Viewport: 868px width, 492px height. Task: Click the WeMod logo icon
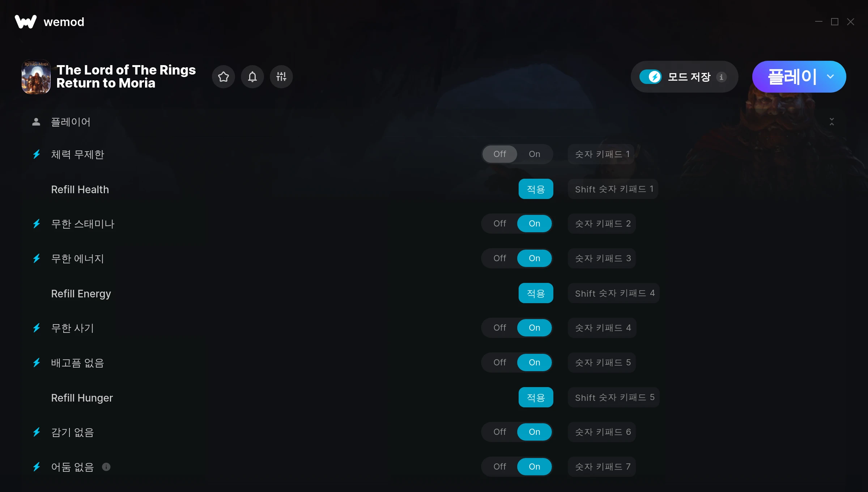[x=26, y=22]
